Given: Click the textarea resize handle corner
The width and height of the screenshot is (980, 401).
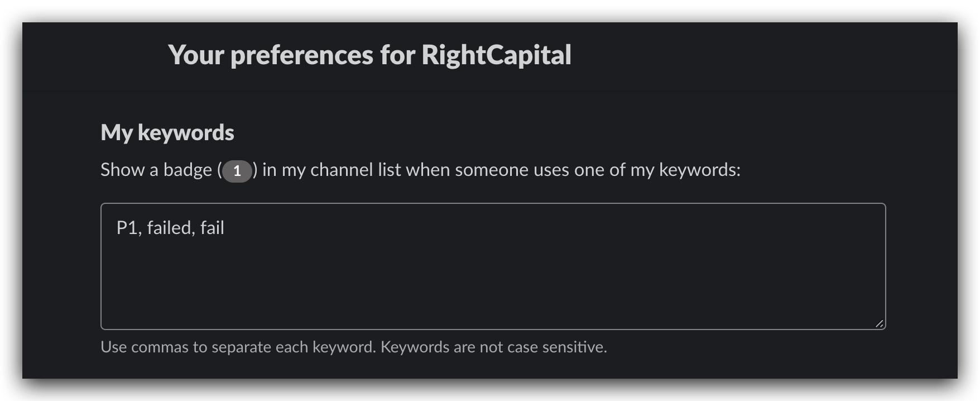Looking at the screenshot, I should [x=879, y=323].
